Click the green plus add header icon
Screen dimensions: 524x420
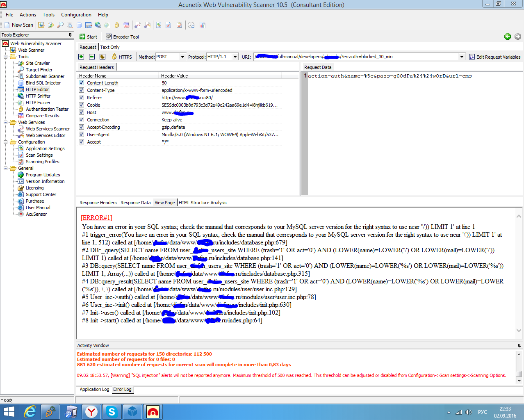click(81, 57)
